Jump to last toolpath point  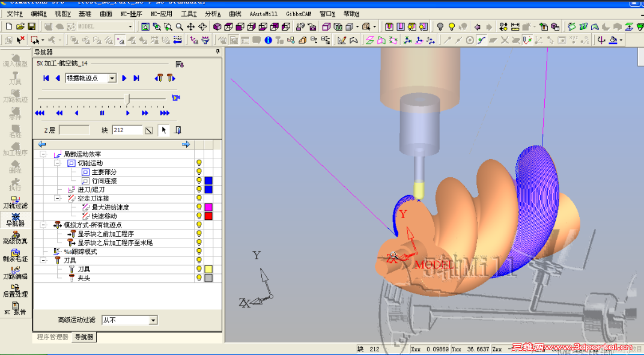click(x=136, y=78)
